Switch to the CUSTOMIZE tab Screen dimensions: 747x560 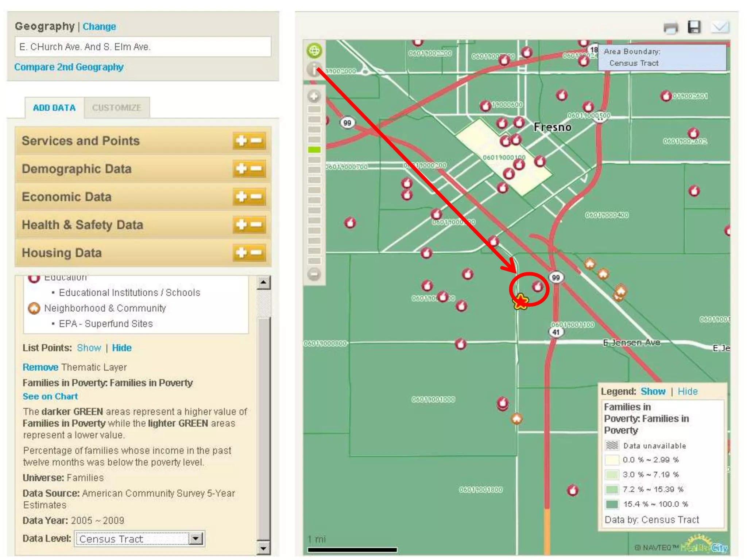[x=116, y=108]
